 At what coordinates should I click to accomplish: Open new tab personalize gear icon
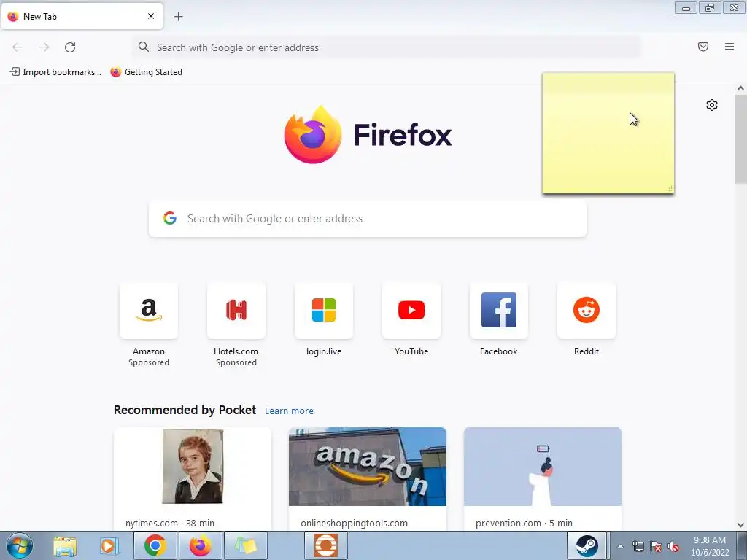pyautogui.click(x=712, y=105)
